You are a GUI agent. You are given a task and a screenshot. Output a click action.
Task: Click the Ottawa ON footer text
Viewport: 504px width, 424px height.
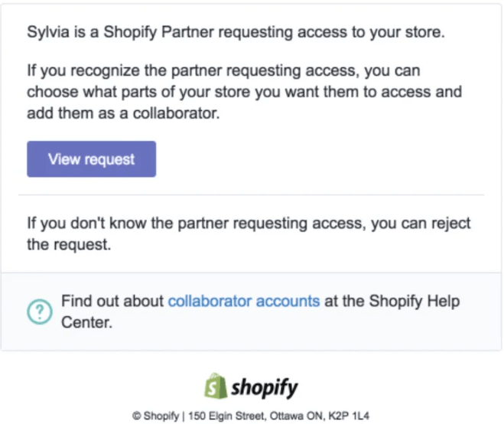point(298,416)
